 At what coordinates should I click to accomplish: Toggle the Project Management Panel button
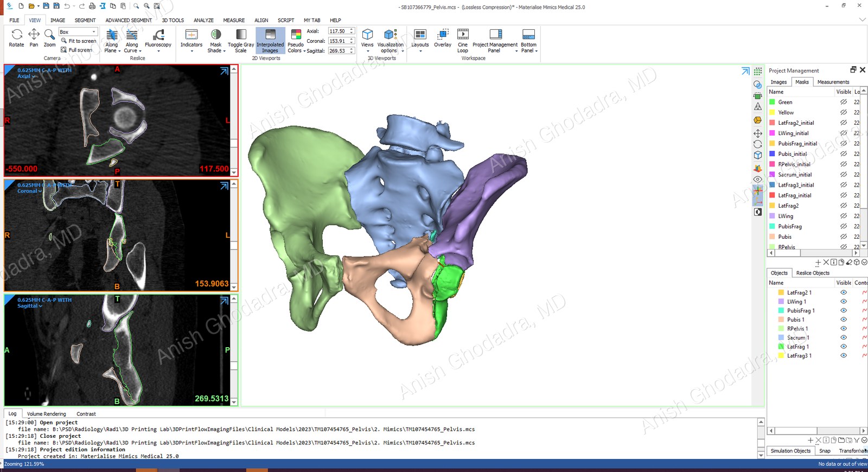[x=495, y=41]
